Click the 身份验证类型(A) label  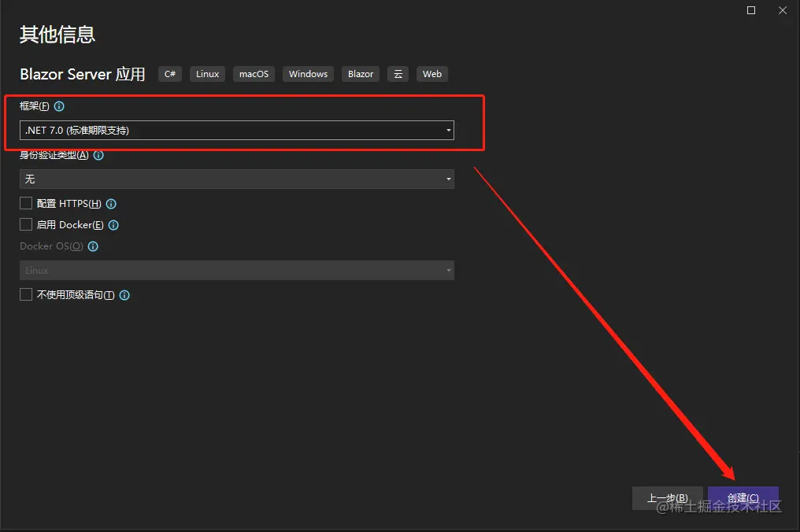coord(54,155)
